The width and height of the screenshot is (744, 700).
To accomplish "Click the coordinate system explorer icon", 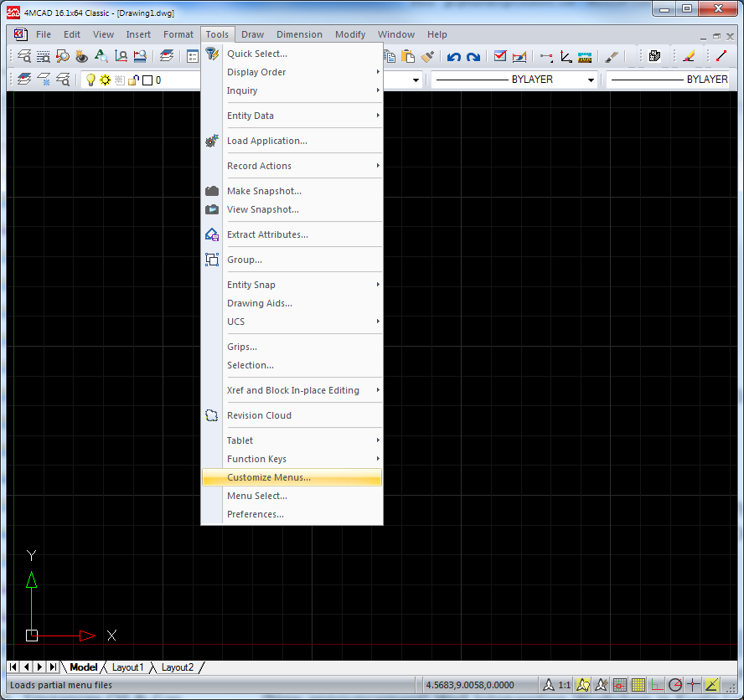I will click(121, 56).
